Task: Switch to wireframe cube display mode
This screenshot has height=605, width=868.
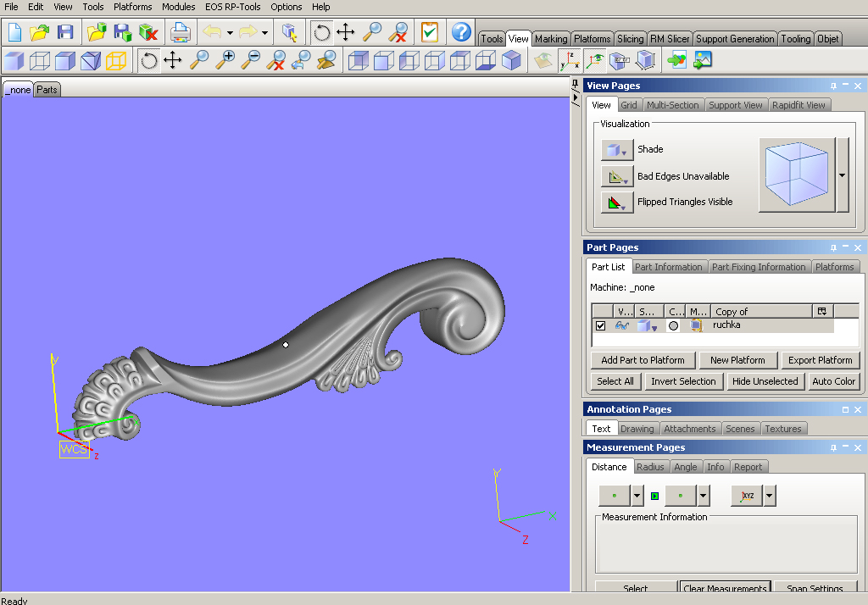Action: pyautogui.click(x=40, y=60)
